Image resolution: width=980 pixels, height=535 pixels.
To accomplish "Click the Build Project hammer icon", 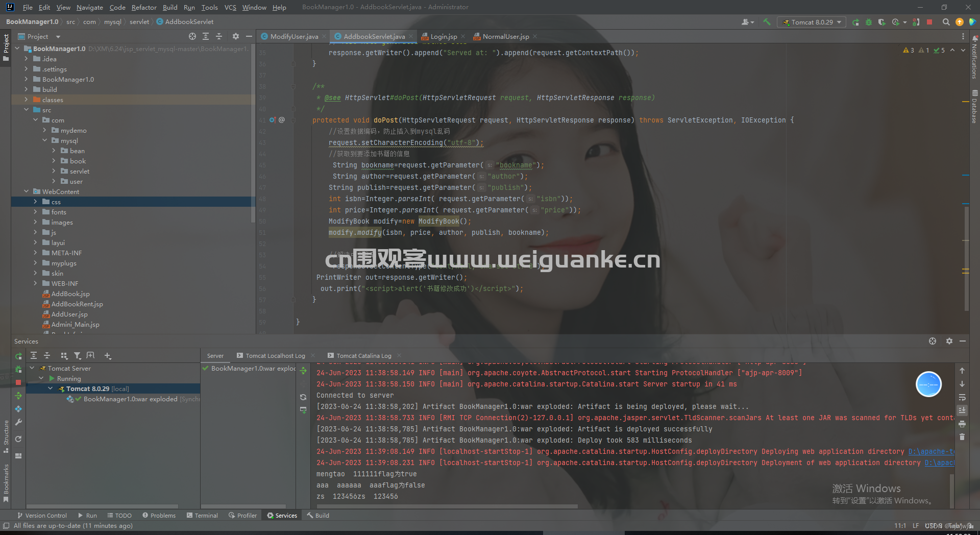I will point(767,22).
